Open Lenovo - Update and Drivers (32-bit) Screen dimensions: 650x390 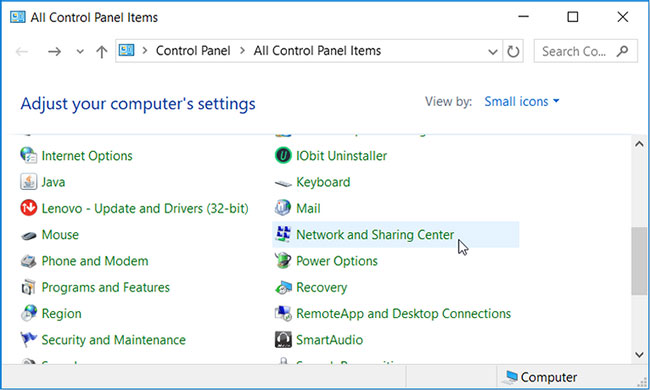(x=145, y=208)
